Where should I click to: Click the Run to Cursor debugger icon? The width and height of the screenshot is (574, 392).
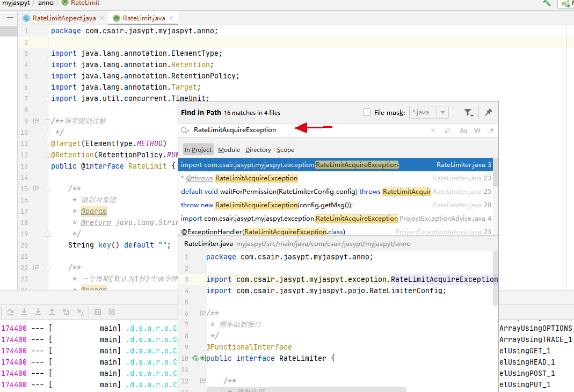click(80, 312)
